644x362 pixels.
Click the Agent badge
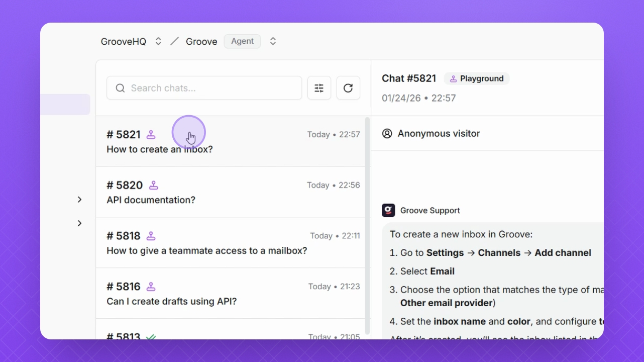click(x=242, y=41)
